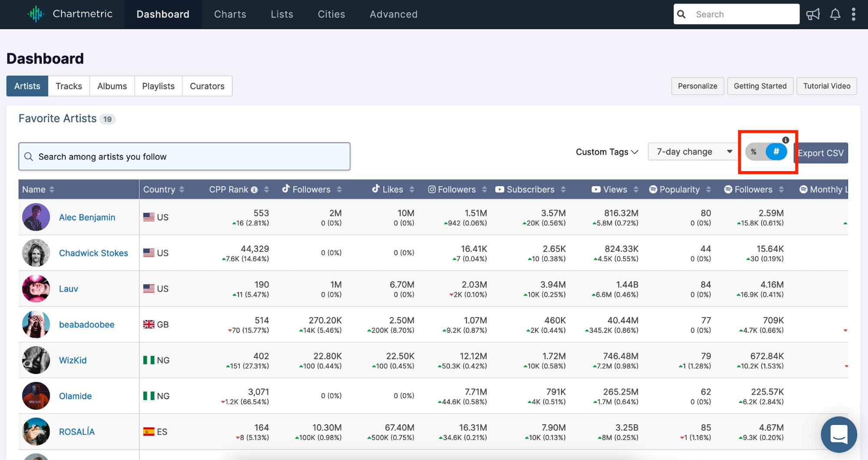
Task: Click ROSALÍA's avatar picture
Action: pyautogui.click(x=36, y=431)
